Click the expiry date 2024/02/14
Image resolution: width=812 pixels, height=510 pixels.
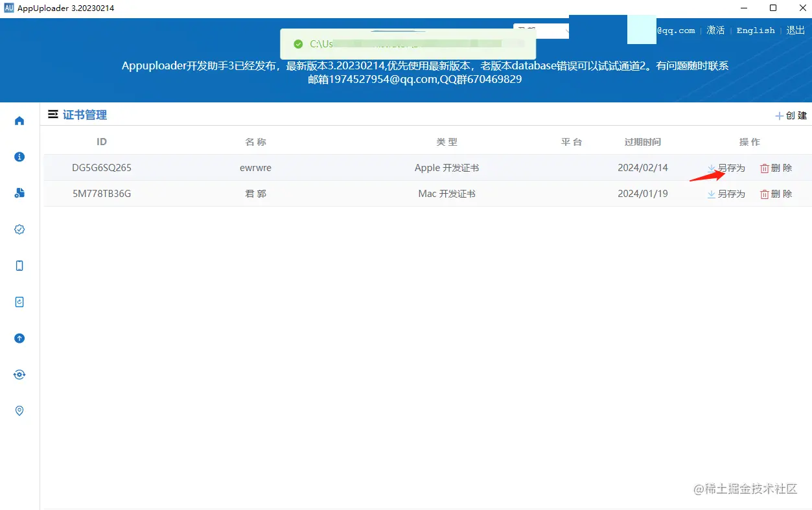point(642,168)
